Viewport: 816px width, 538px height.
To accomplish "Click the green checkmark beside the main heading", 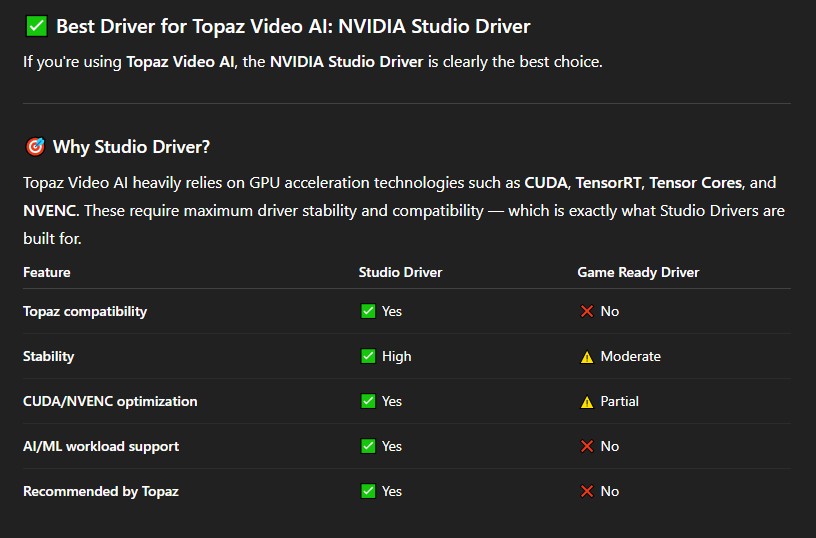I will click(36, 27).
